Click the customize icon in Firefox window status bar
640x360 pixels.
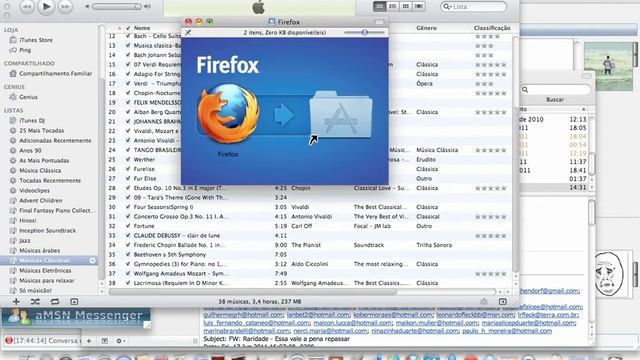point(188,33)
